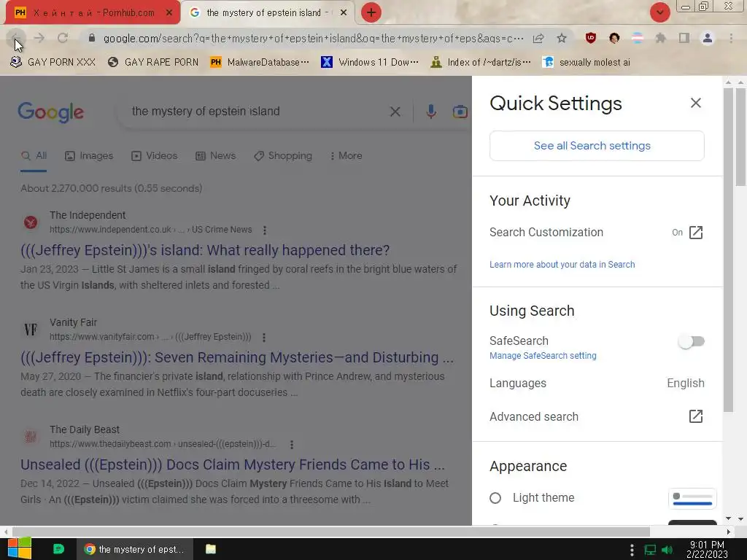The height and width of the screenshot is (560, 747).
Task: Toggle the SafeSearch switch
Action: click(692, 341)
